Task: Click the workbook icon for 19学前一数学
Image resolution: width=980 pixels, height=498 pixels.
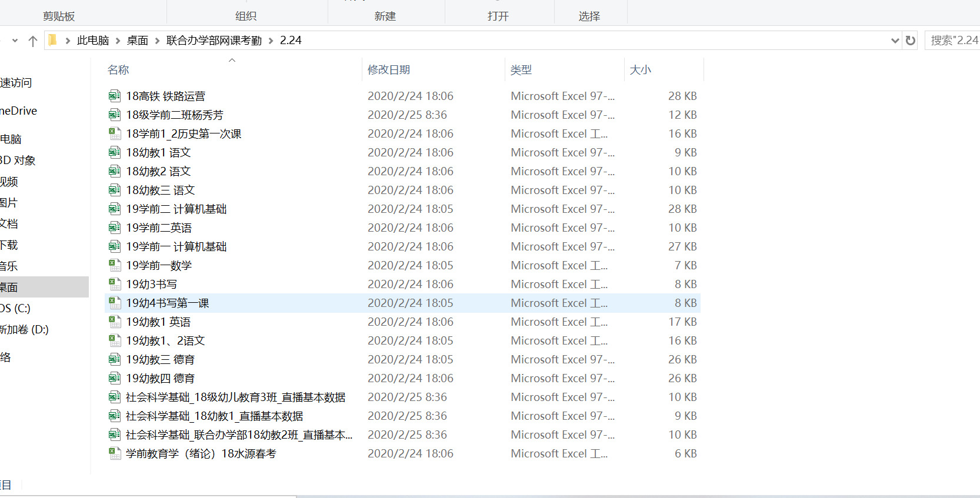Action: pos(115,265)
